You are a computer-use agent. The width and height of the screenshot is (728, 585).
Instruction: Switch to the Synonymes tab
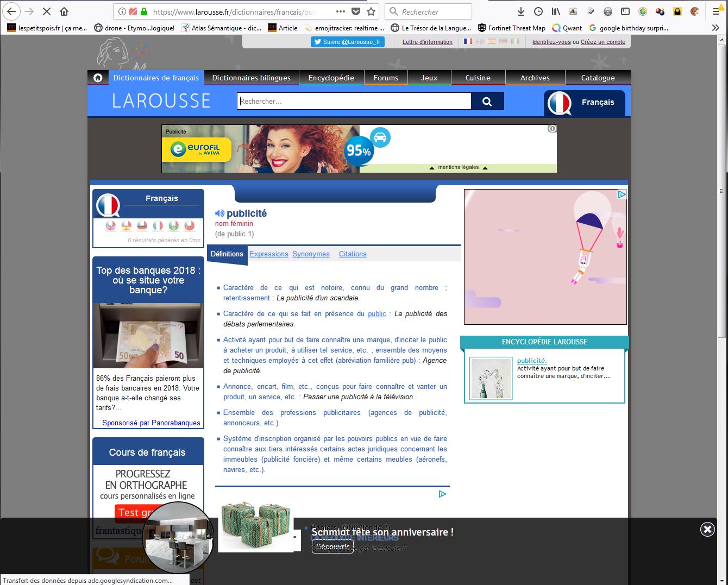[311, 254]
